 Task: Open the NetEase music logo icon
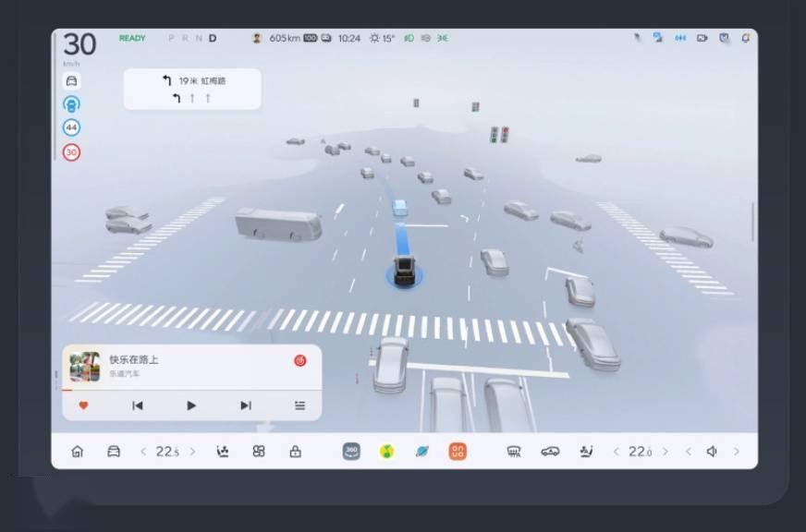(x=300, y=361)
